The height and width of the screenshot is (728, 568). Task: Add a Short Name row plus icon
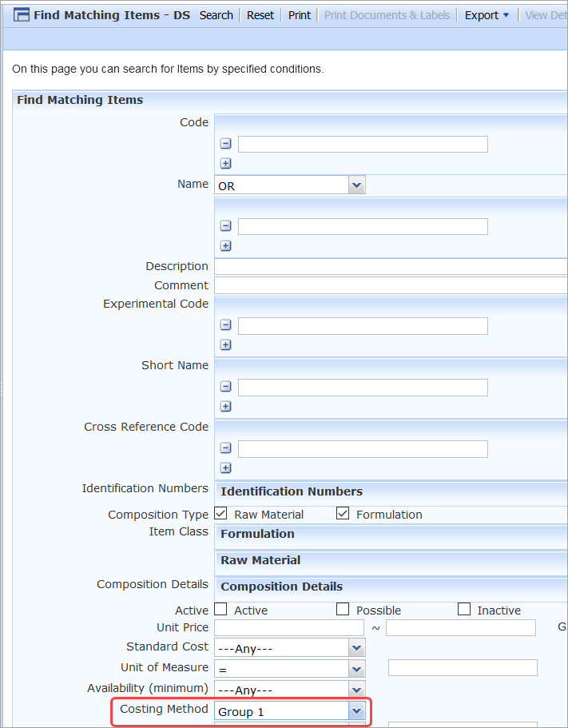coord(225,406)
